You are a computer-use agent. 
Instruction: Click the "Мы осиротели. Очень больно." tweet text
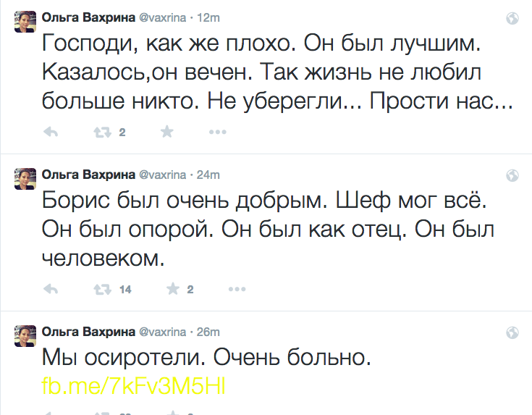[x=207, y=358]
